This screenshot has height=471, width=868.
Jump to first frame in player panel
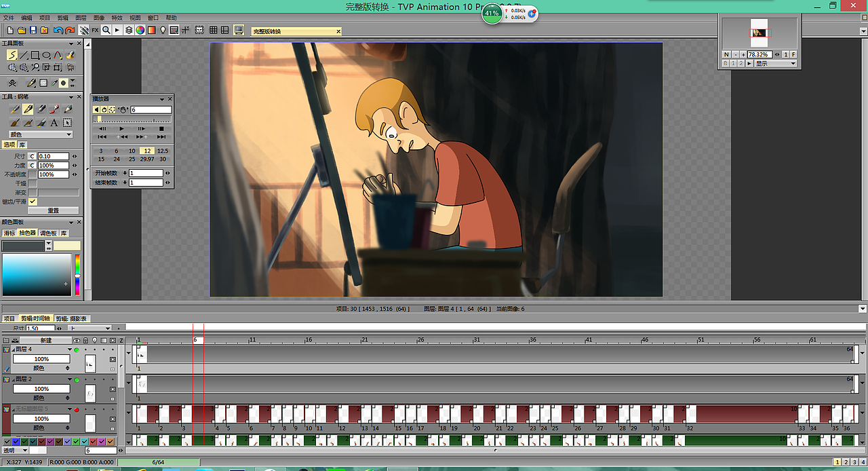[x=102, y=136]
